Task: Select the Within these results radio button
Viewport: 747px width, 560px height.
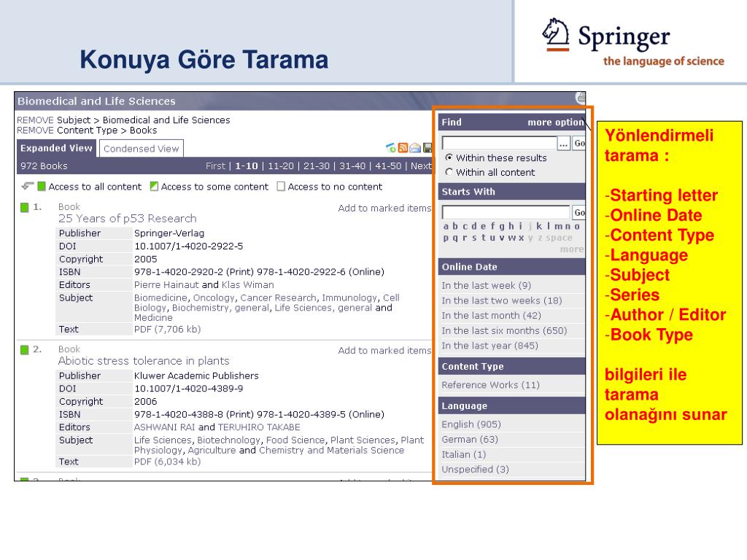Action: pos(449,157)
